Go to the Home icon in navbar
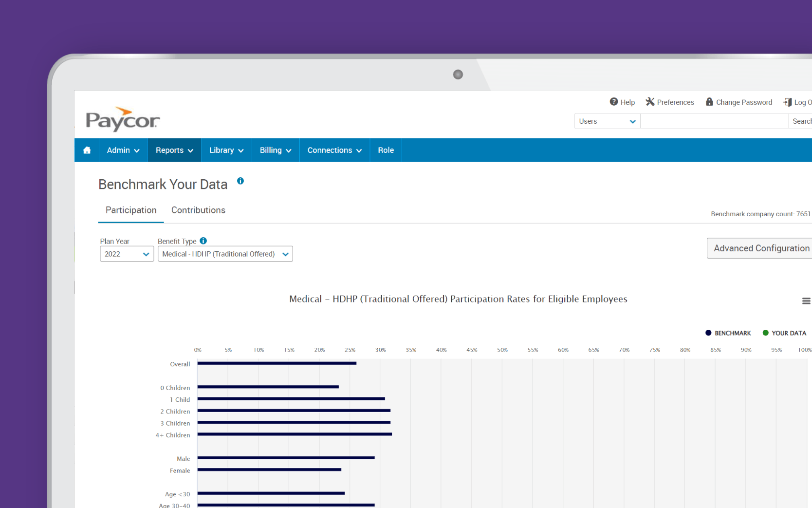 coord(87,150)
